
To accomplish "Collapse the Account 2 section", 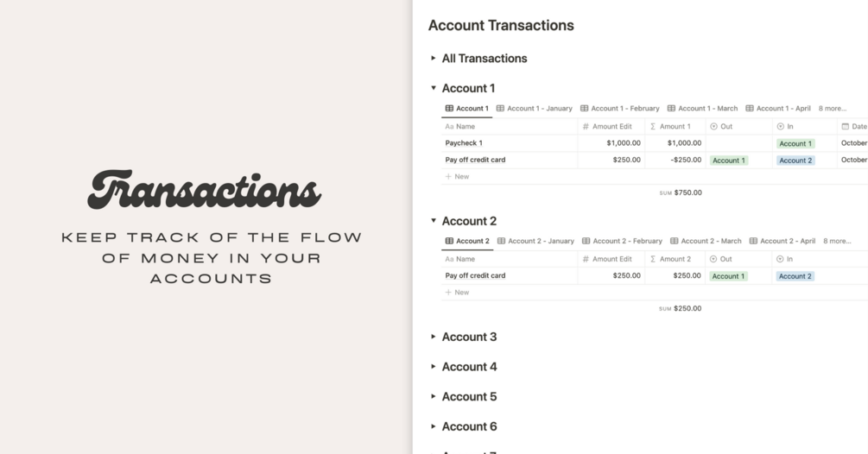I will pos(434,221).
